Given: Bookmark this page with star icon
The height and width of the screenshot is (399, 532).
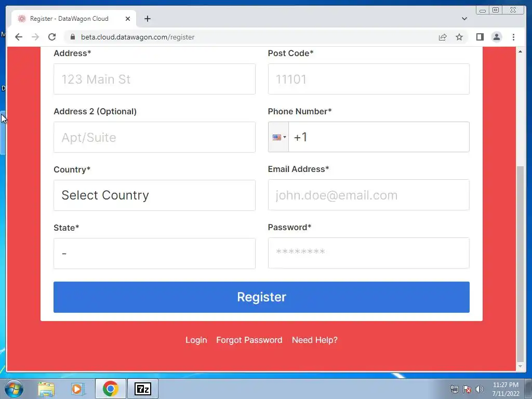Looking at the screenshot, I should tap(459, 37).
